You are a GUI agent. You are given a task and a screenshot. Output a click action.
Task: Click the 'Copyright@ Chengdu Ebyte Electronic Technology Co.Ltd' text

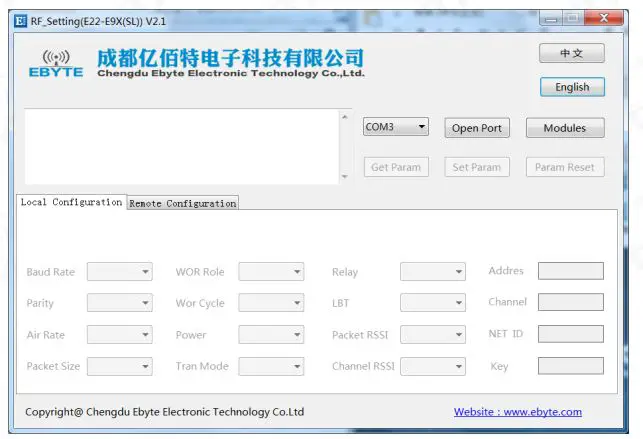point(164,412)
